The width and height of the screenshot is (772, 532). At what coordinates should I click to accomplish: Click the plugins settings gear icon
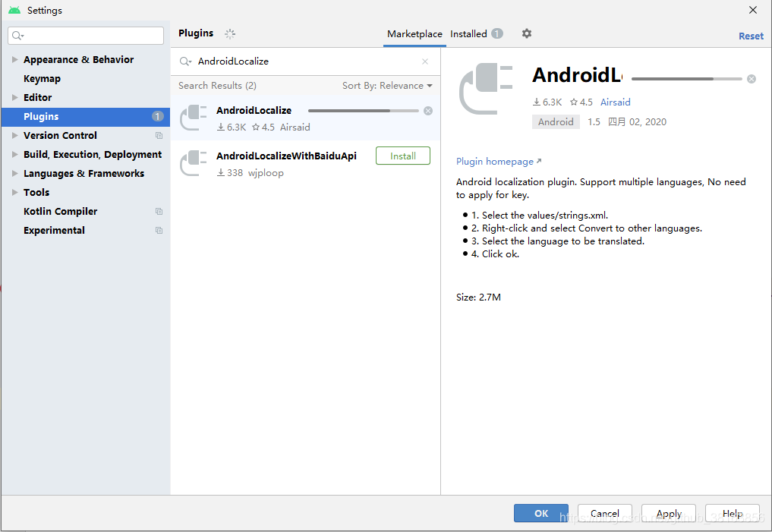tap(526, 33)
